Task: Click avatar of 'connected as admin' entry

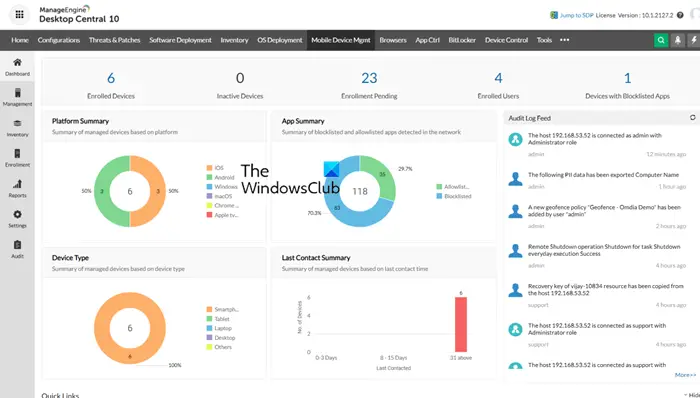Action: [515, 139]
